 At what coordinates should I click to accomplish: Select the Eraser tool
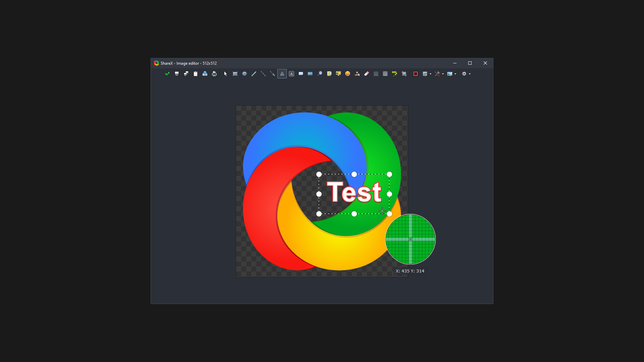tap(366, 74)
